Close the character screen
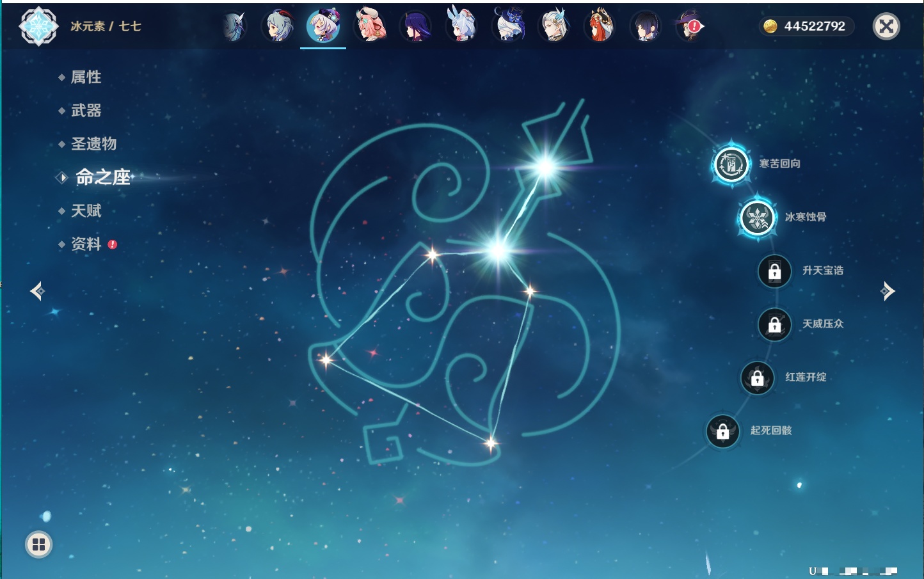Image resolution: width=924 pixels, height=579 pixels. pyautogui.click(x=886, y=26)
